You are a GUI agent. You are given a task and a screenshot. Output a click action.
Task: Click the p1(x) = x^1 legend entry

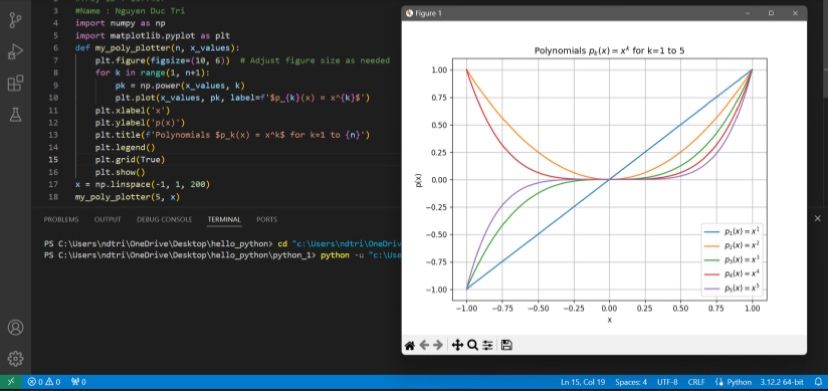click(x=733, y=231)
